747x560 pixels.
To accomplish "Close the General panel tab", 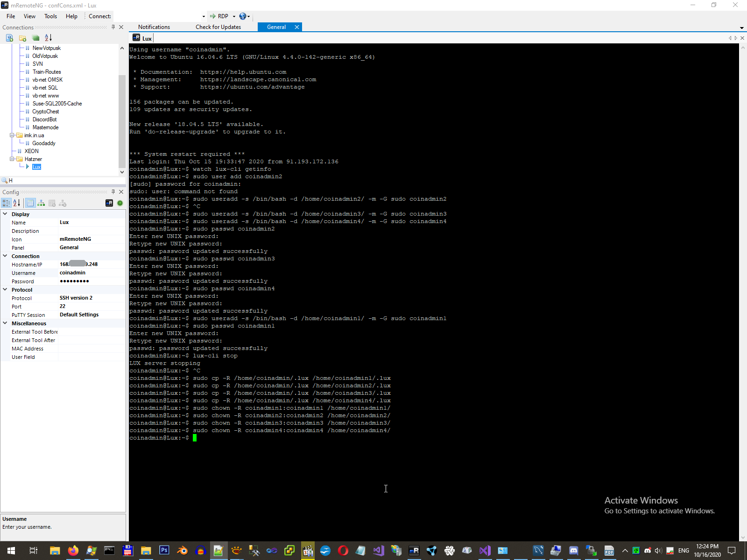I will click(x=297, y=27).
